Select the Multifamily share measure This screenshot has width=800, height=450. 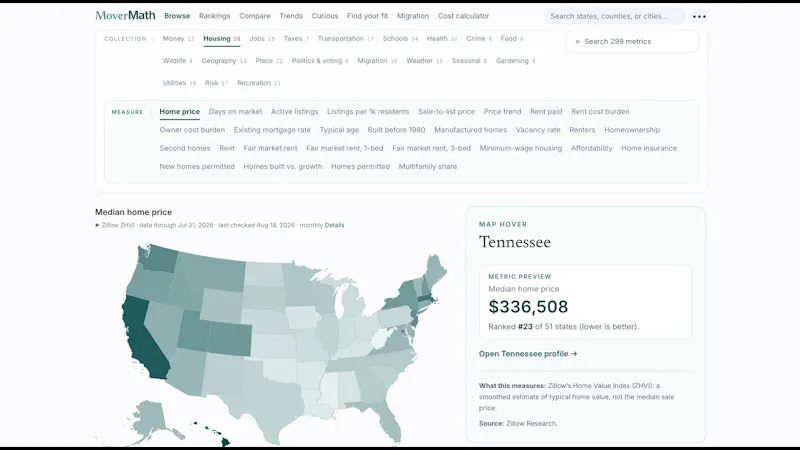tap(428, 167)
